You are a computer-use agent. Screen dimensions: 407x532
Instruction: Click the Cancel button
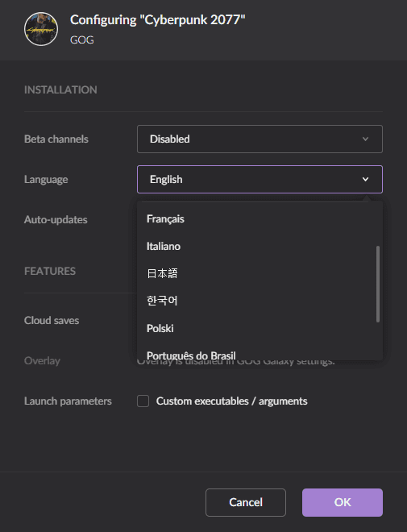246,502
